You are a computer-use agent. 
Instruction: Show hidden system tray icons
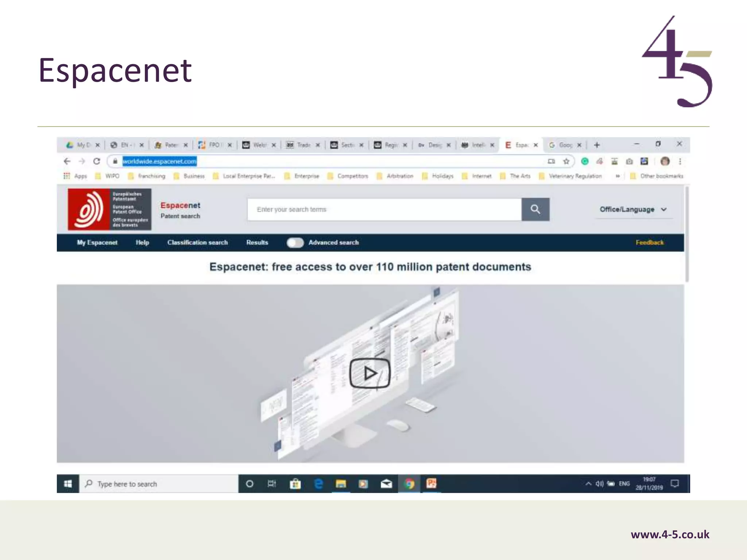[588, 484]
